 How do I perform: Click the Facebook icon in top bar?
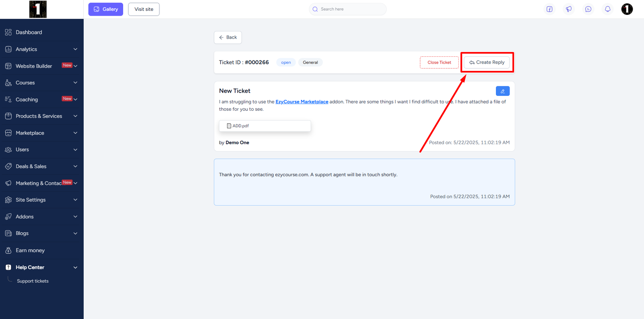[549, 9]
